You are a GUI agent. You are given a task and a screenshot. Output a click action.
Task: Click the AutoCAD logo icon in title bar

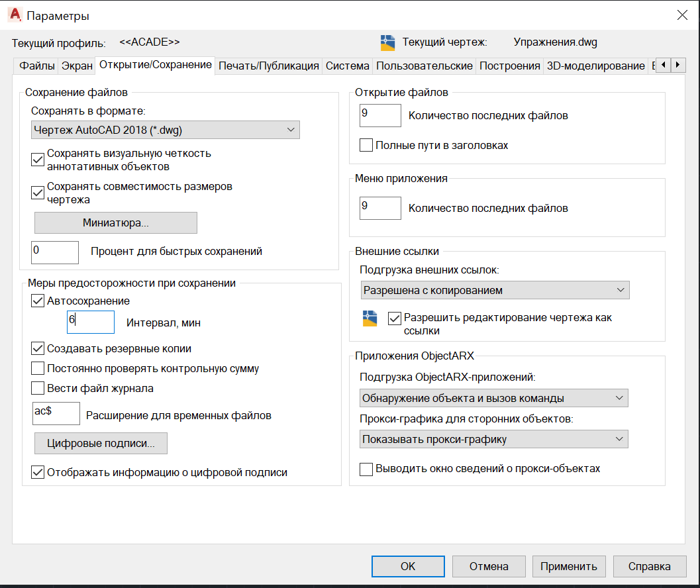click(15, 15)
